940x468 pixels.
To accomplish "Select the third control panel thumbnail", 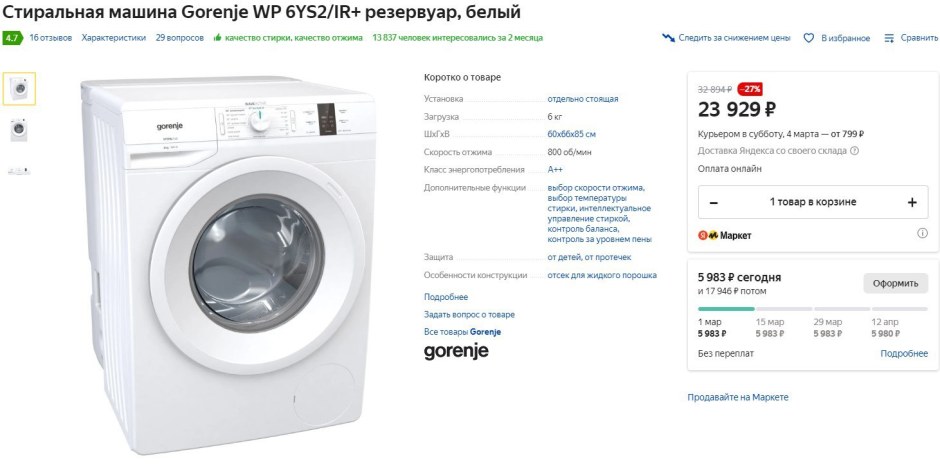I will pyautogui.click(x=19, y=171).
